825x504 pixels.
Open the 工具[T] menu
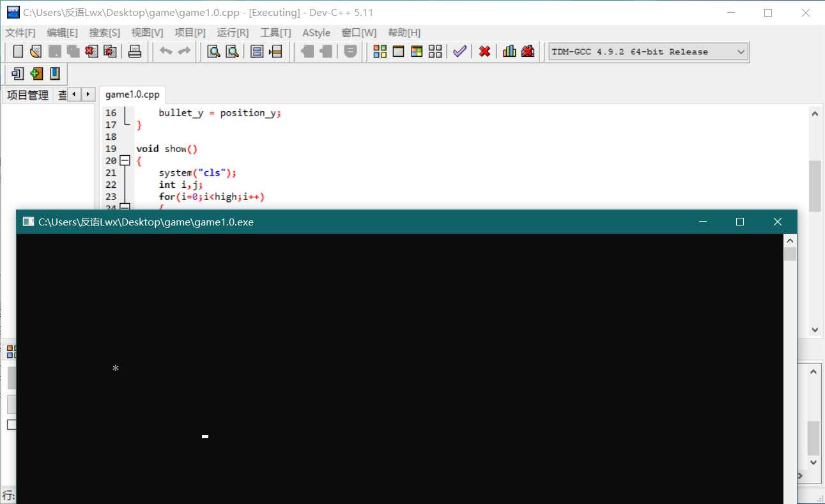pyautogui.click(x=275, y=33)
